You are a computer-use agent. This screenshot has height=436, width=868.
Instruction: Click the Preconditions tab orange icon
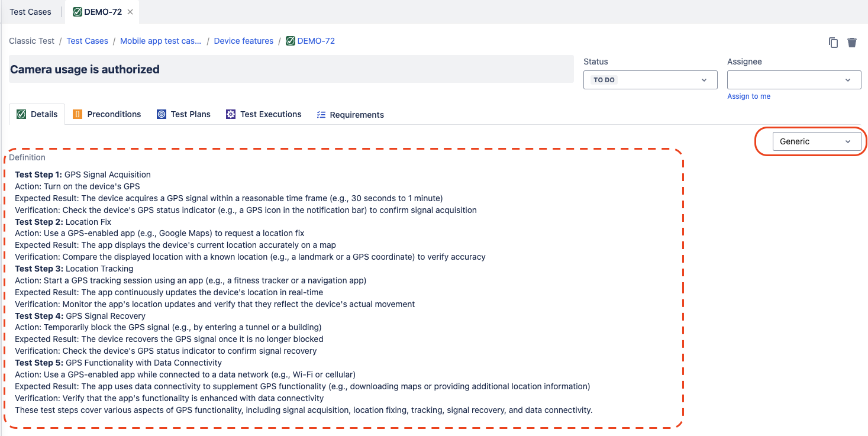click(78, 114)
